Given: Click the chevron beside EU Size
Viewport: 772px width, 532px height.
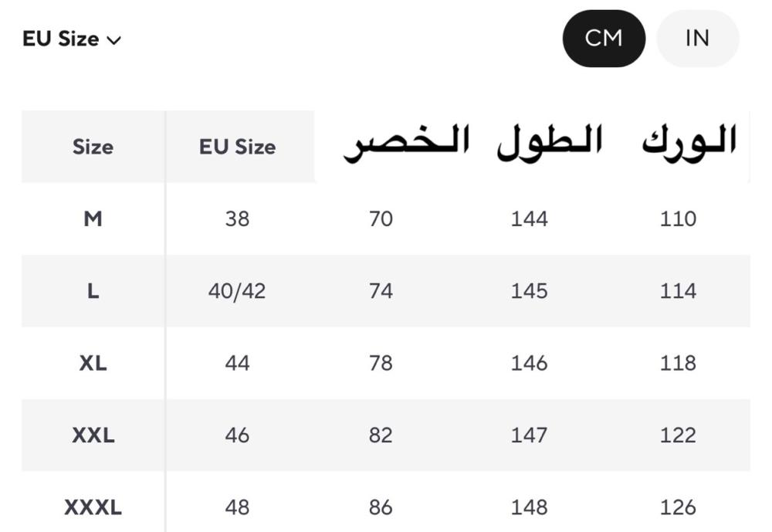Looking at the screenshot, I should coord(113,40).
